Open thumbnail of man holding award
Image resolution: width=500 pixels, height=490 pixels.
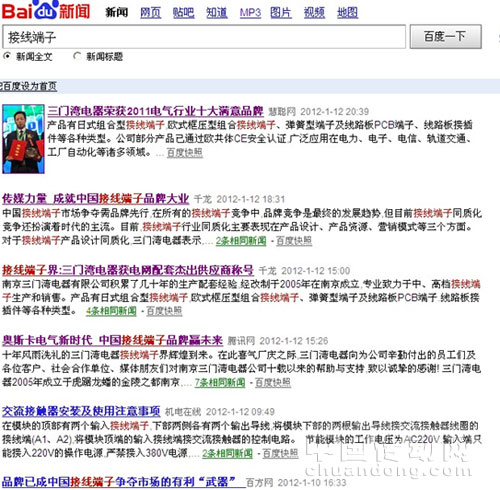click(23, 139)
